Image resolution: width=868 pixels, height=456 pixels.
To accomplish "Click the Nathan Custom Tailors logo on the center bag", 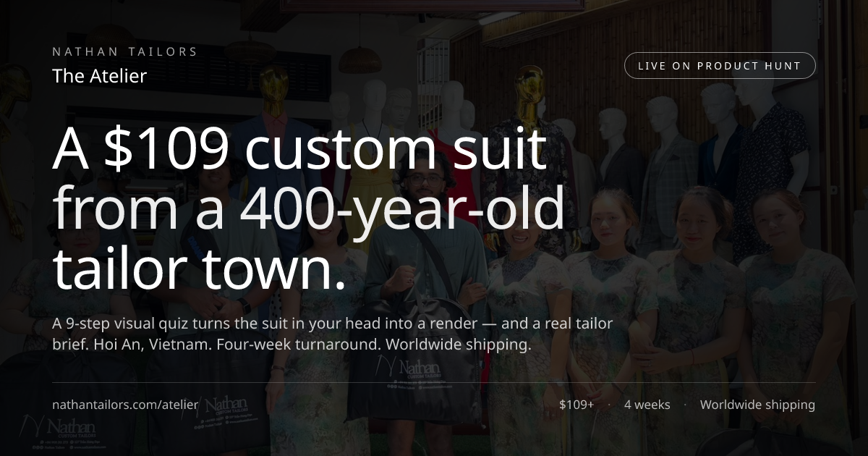I will (419, 366).
